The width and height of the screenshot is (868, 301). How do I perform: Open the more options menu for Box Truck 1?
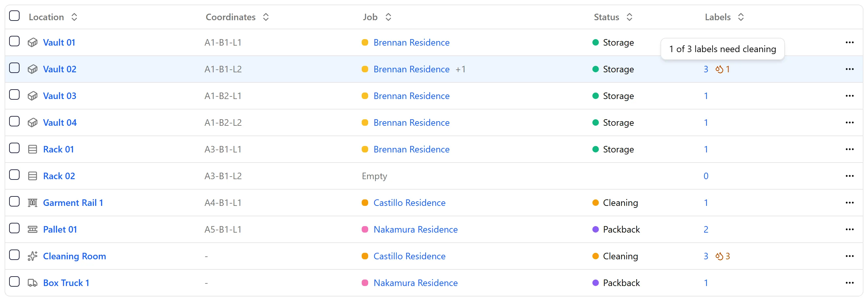[849, 283]
